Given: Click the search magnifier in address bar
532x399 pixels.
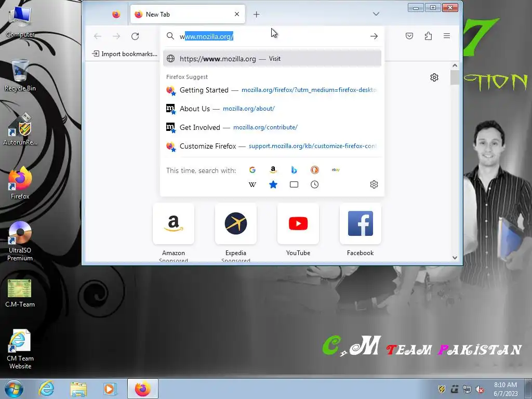Looking at the screenshot, I should click(x=170, y=36).
